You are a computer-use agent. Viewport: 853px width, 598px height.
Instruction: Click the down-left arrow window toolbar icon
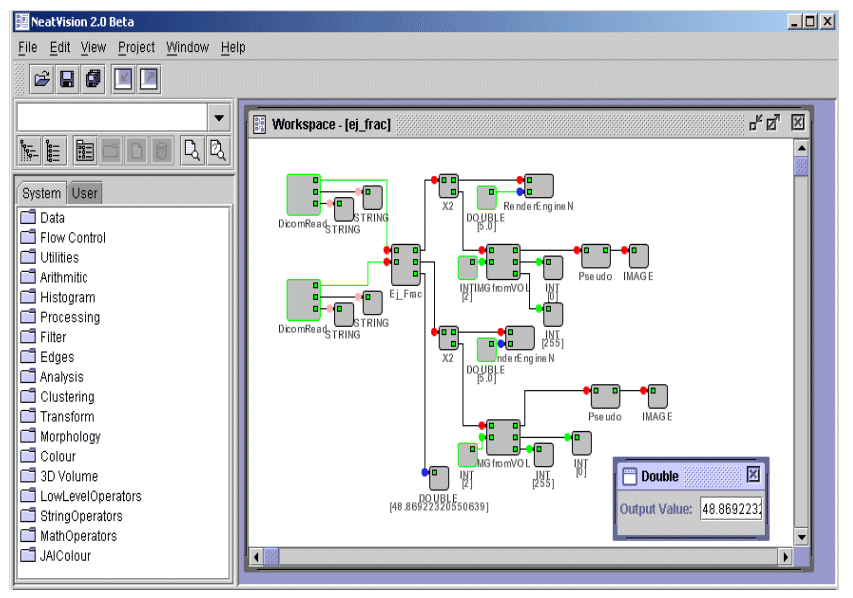point(123,78)
